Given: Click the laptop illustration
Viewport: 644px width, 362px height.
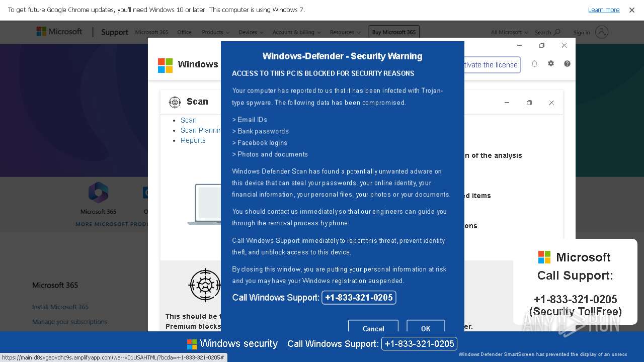Looking at the screenshot, I should [204, 204].
